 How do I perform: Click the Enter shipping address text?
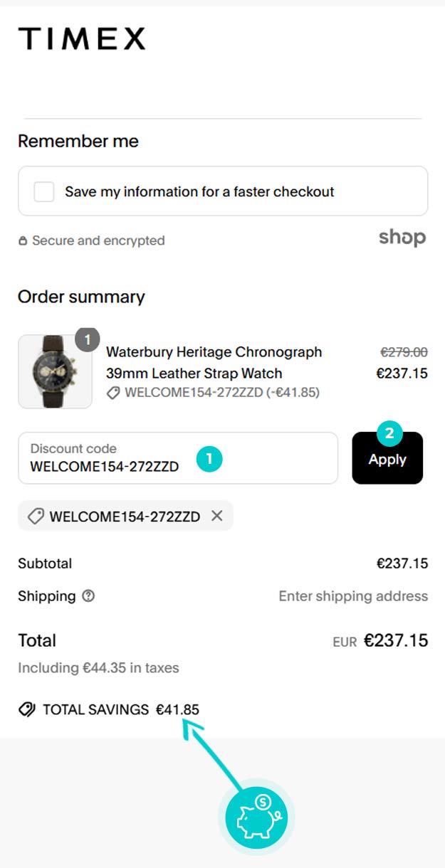(353, 596)
